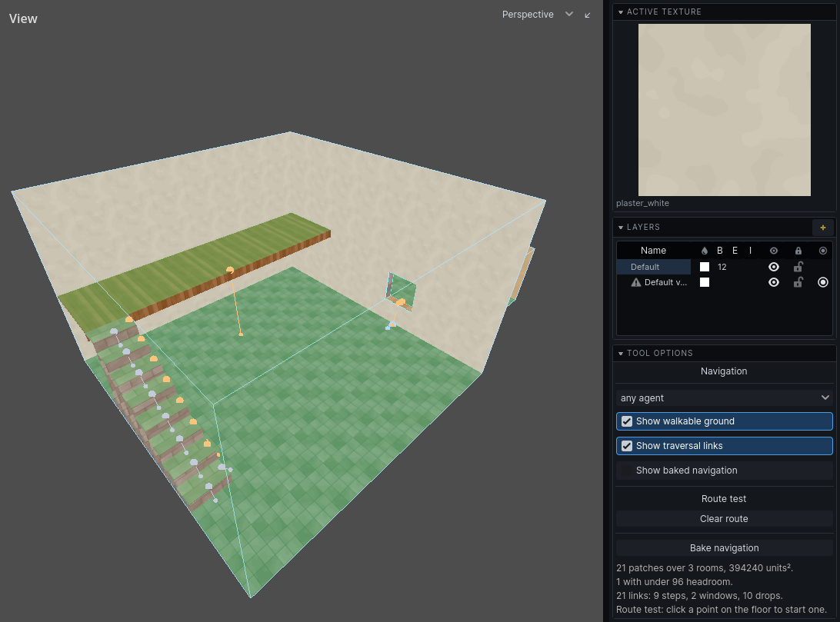Click the Clear route button

point(725,519)
